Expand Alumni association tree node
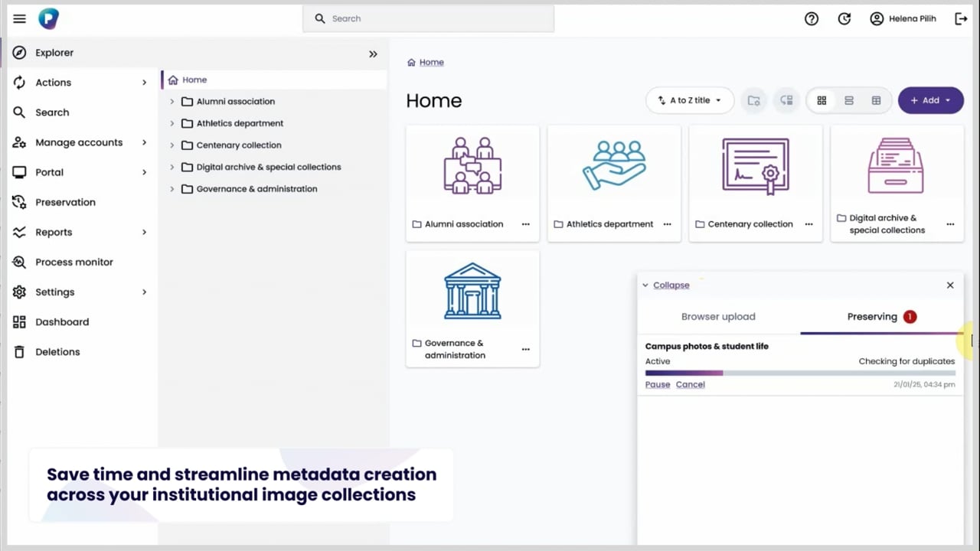This screenshot has width=980, height=551. point(171,101)
